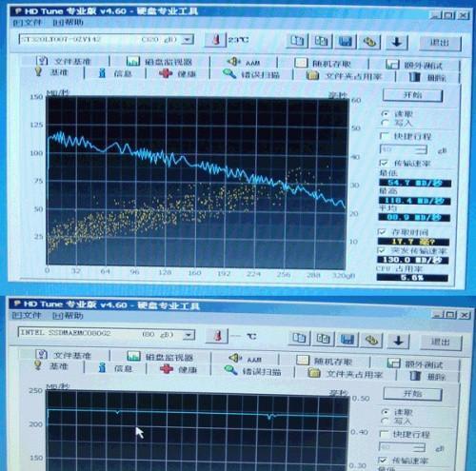The height and width of the screenshot is (471, 476).
Task: Toggle 传输速率 checkbox in top window
Action: 384,163
